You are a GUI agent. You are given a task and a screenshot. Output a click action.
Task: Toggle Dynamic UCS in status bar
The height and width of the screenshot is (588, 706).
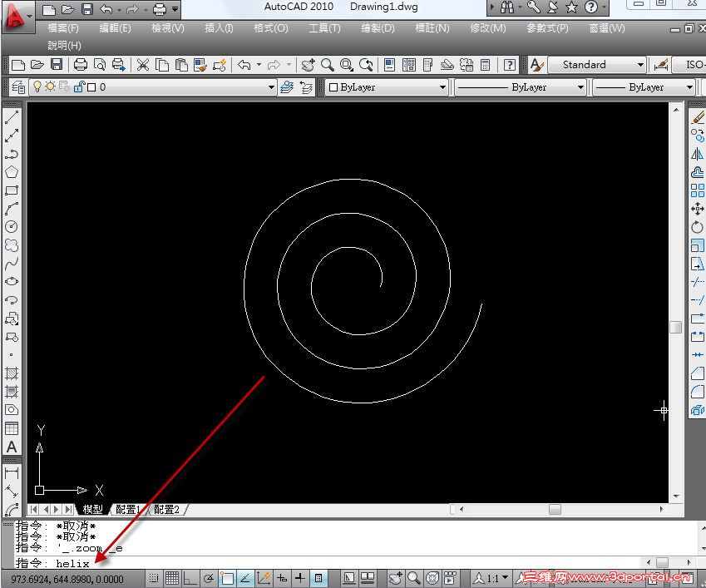(264, 578)
